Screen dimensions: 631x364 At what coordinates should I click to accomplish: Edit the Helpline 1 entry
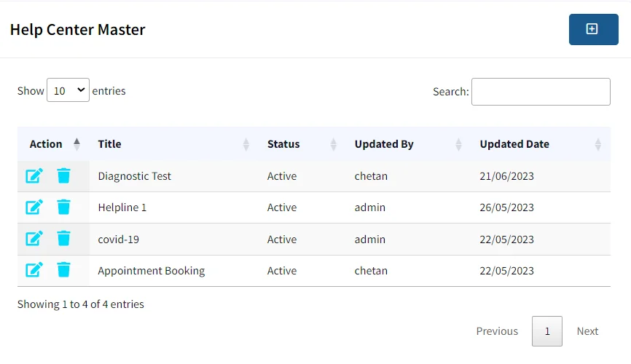(34, 207)
